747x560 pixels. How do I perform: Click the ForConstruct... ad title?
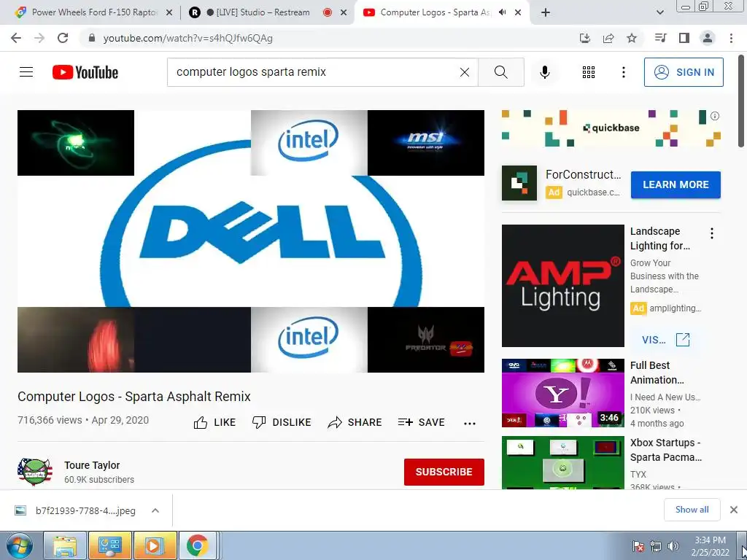pyautogui.click(x=583, y=174)
